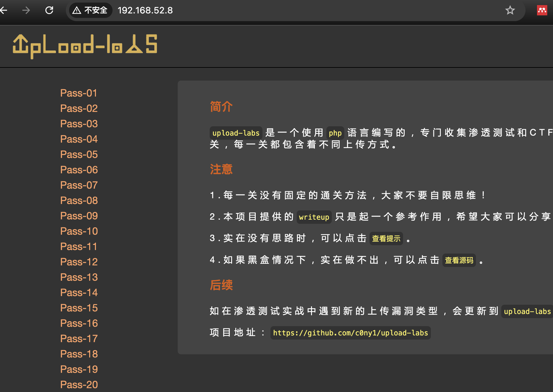Click the forward navigation arrow
The image size is (553, 392).
pos(26,10)
